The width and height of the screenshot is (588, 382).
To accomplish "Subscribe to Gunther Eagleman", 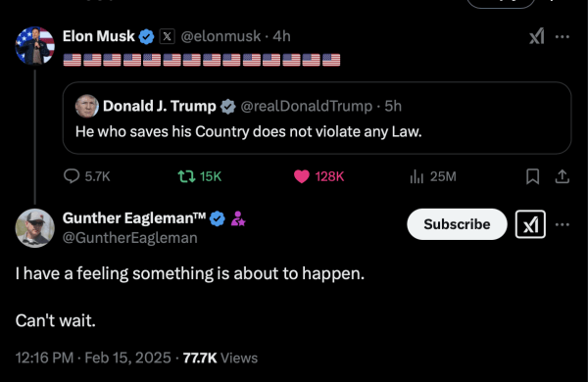I will [457, 224].
